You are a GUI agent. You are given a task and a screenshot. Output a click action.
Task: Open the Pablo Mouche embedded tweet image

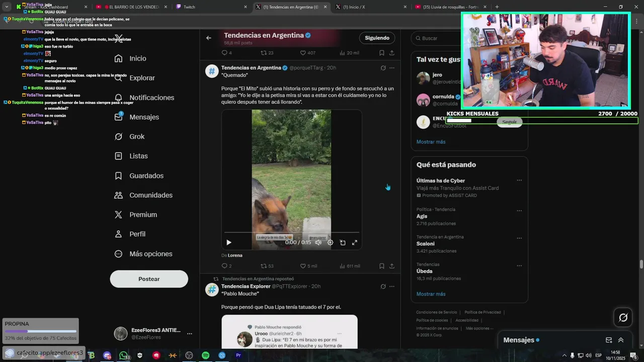289,332
